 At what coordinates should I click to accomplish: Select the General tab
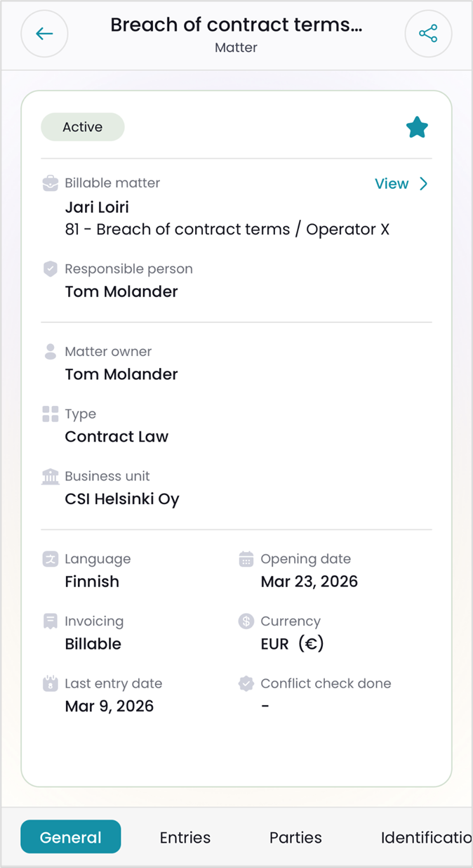tap(71, 837)
